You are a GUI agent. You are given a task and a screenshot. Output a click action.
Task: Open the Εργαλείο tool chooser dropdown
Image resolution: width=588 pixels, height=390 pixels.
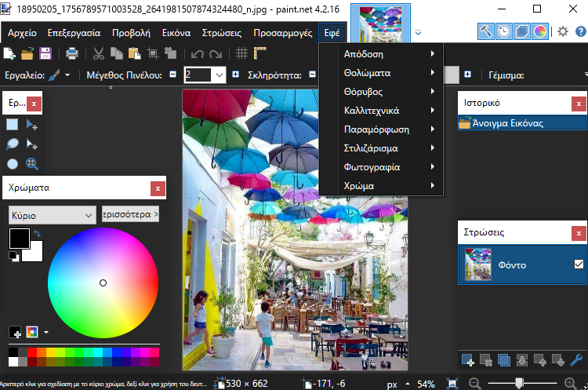pyautogui.click(x=67, y=75)
